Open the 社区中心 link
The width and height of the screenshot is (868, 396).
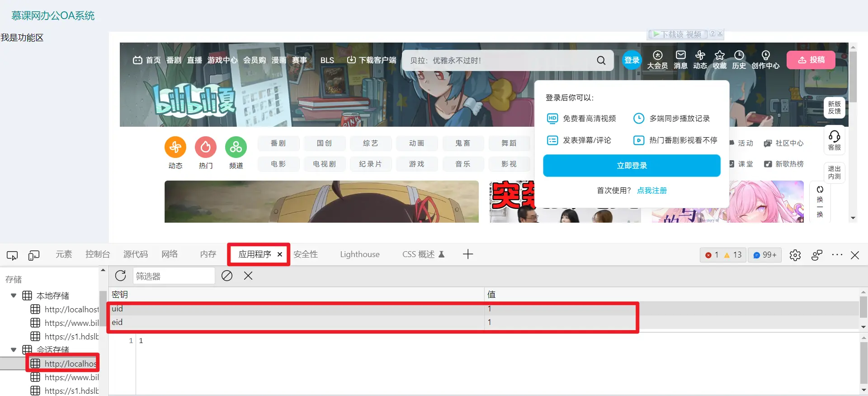(784, 143)
